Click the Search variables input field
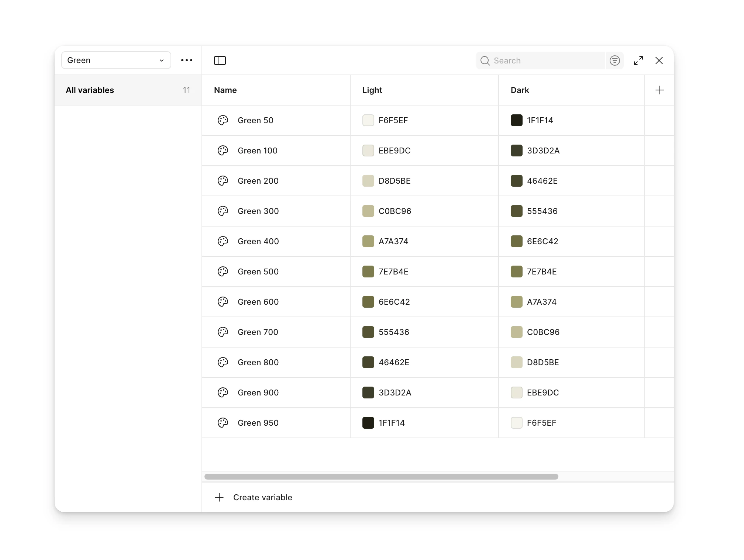Viewport: 744px width, 560px height. click(x=546, y=61)
